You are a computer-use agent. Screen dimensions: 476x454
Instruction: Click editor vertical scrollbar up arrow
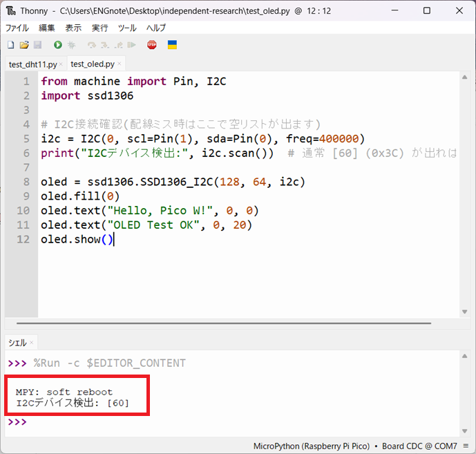[x=464, y=77]
